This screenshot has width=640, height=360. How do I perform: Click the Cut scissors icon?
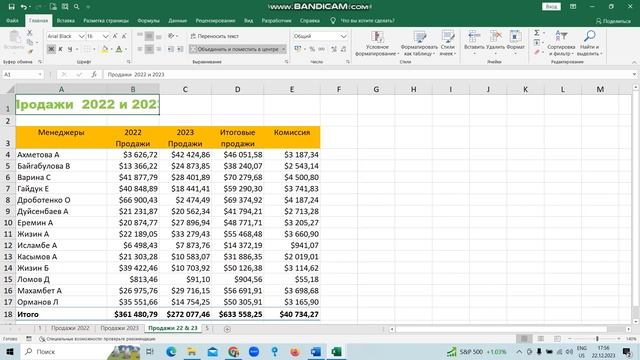point(29,33)
